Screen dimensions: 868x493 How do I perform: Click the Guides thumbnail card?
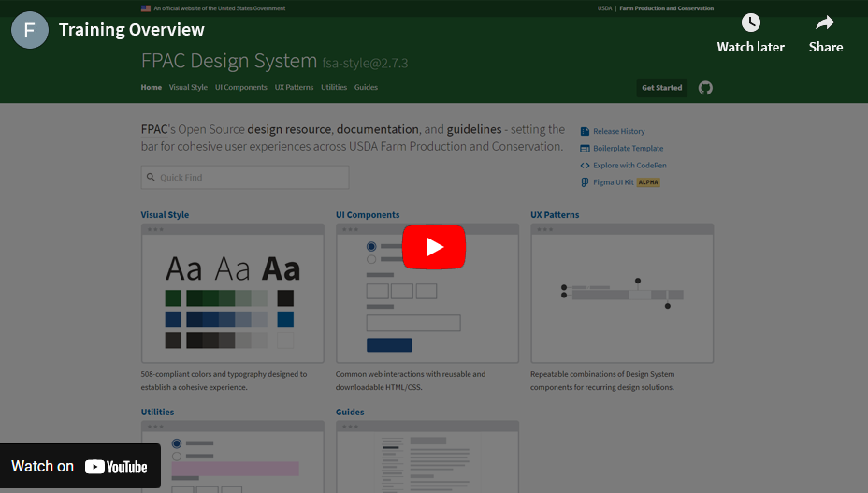pyautogui.click(x=427, y=457)
